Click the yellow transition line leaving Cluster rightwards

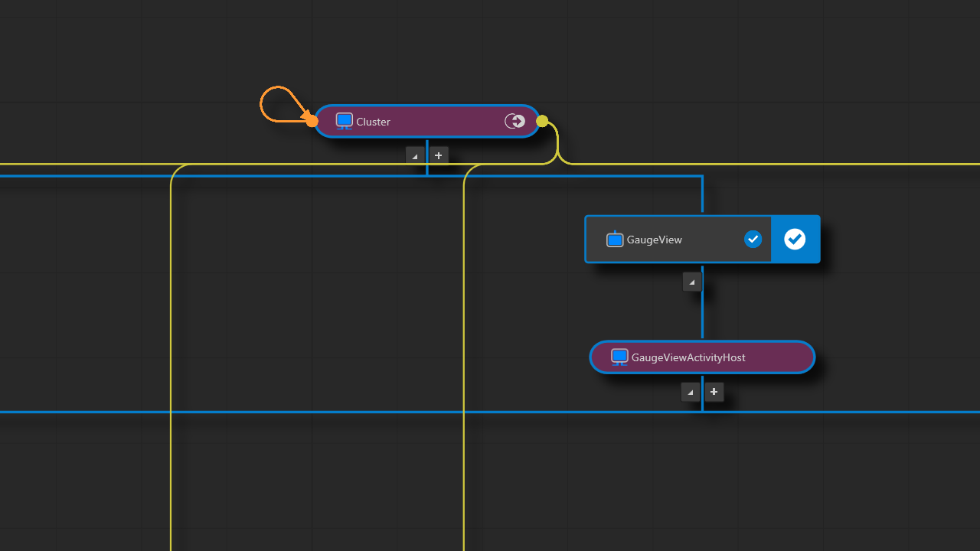coord(766,164)
